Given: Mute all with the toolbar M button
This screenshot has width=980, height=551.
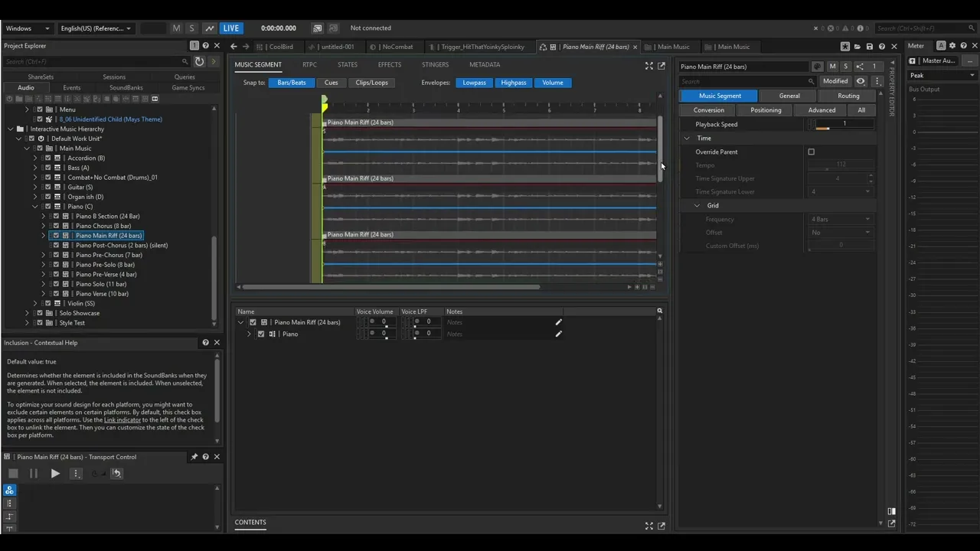Looking at the screenshot, I should (x=177, y=28).
